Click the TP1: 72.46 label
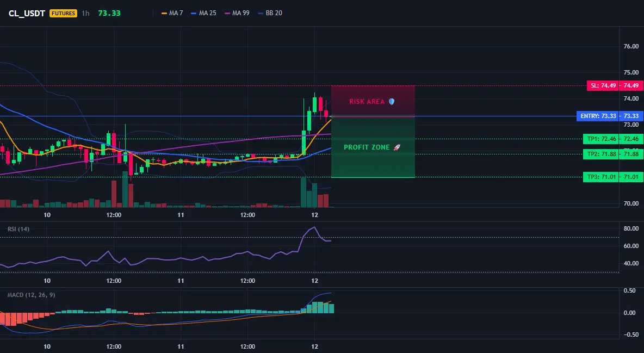The image size is (644, 353). pos(601,139)
